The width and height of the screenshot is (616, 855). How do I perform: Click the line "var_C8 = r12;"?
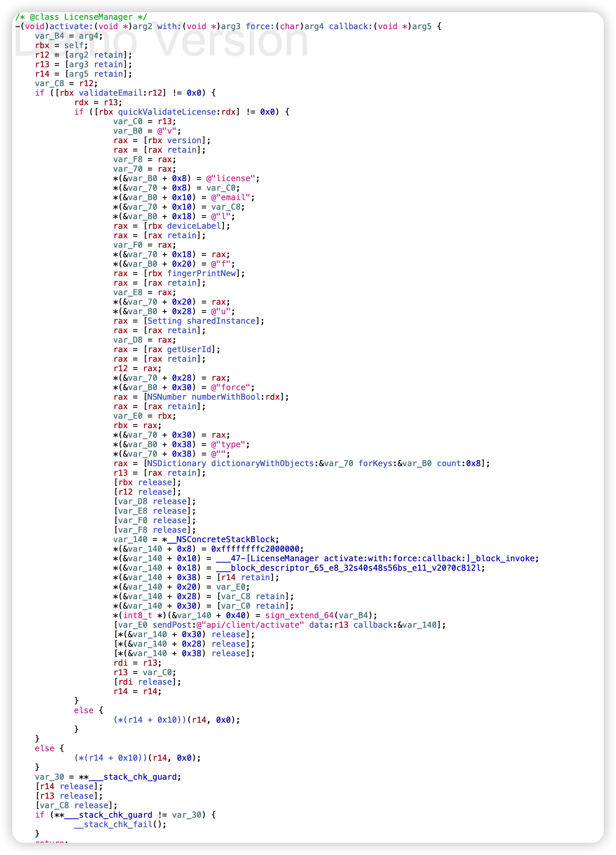(66, 83)
